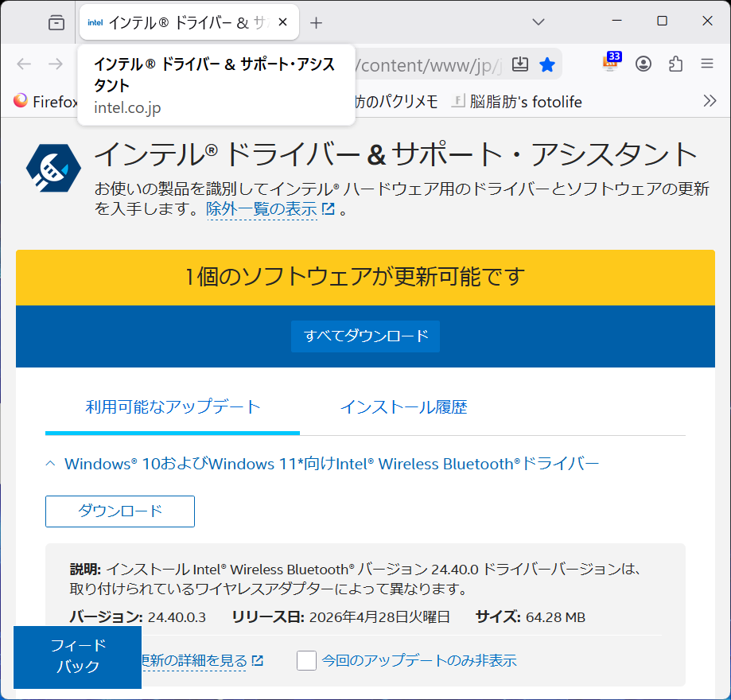Open 脳脂肪's fotolife bookmark
The image size is (731, 700).
click(517, 101)
